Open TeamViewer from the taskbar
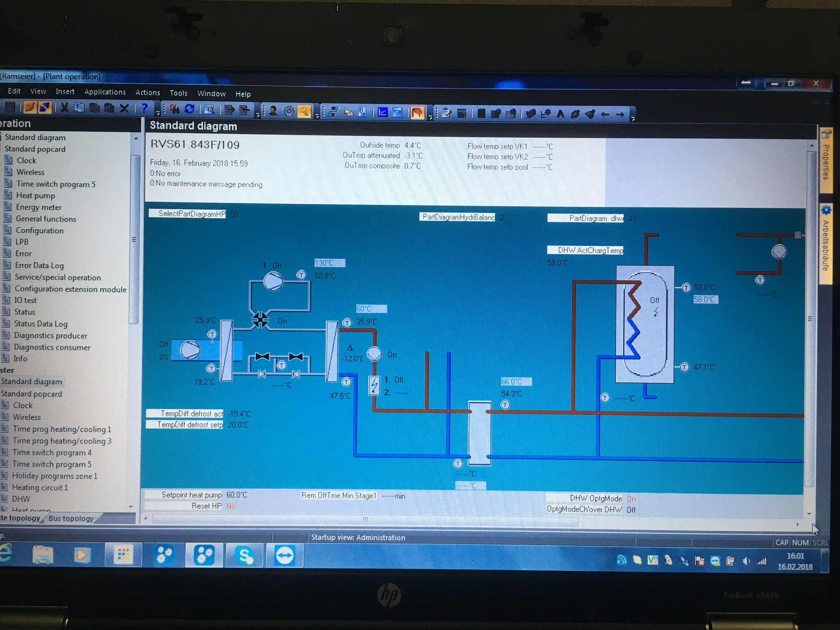The width and height of the screenshot is (840, 630). (285, 556)
